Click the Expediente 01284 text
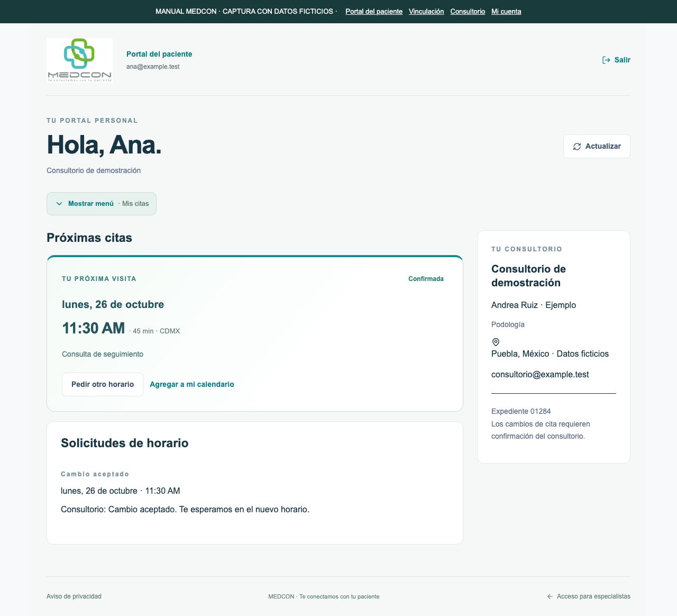Viewport: 677px width, 616px height. pos(521,411)
